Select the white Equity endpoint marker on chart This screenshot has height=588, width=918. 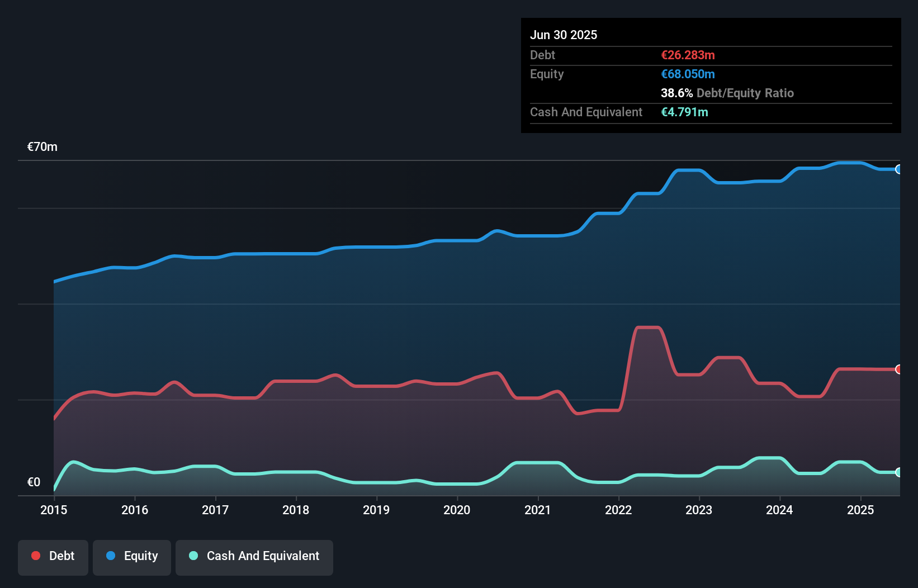(x=898, y=170)
